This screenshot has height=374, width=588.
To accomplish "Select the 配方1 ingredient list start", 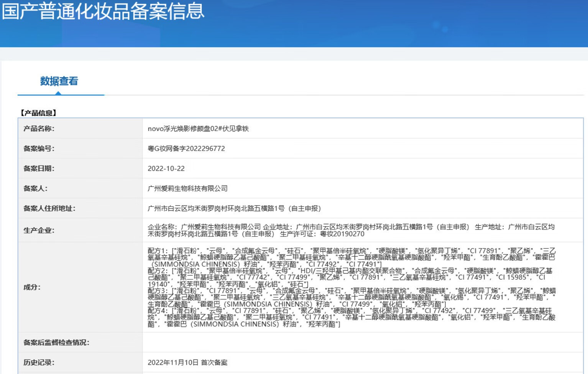I will pyautogui.click(x=157, y=251).
